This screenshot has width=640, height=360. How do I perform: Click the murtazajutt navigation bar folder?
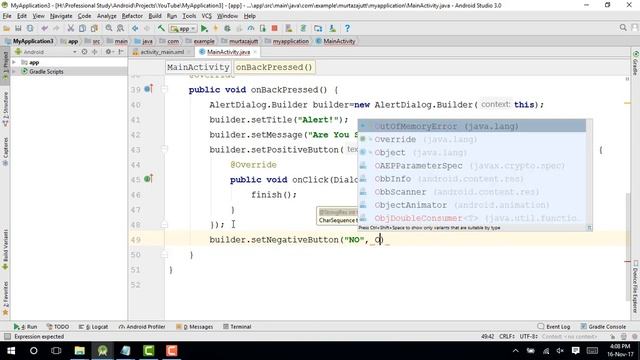(239, 41)
